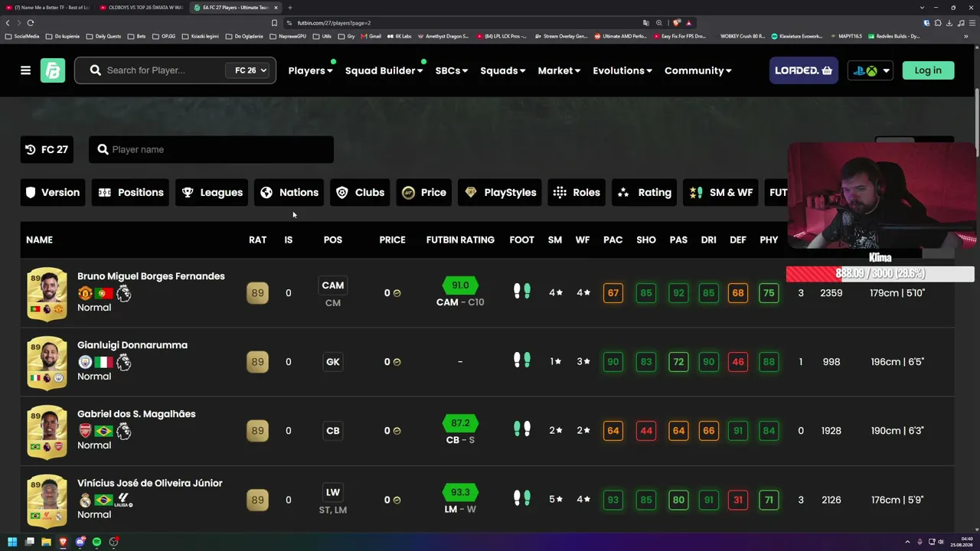Sort by PHY column header
The width and height of the screenshot is (980, 551).
tap(769, 240)
